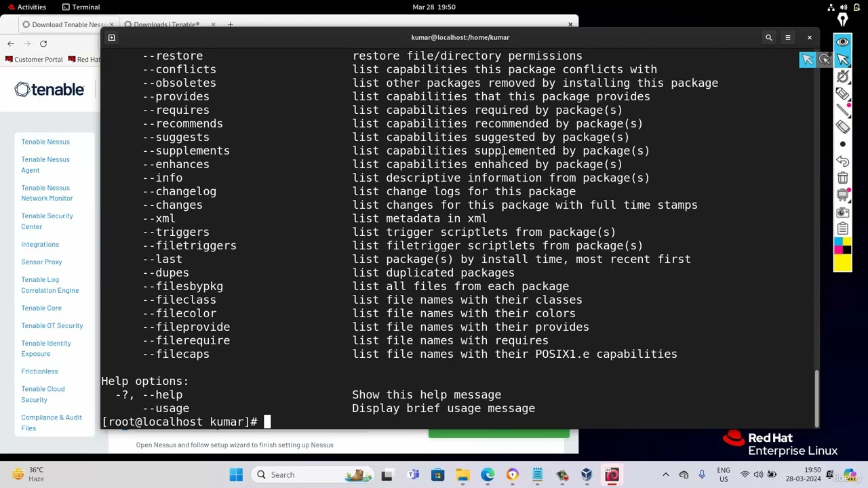This screenshot has height=488, width=868.
Task: Select the line pen tool
Action: point(842,110)
